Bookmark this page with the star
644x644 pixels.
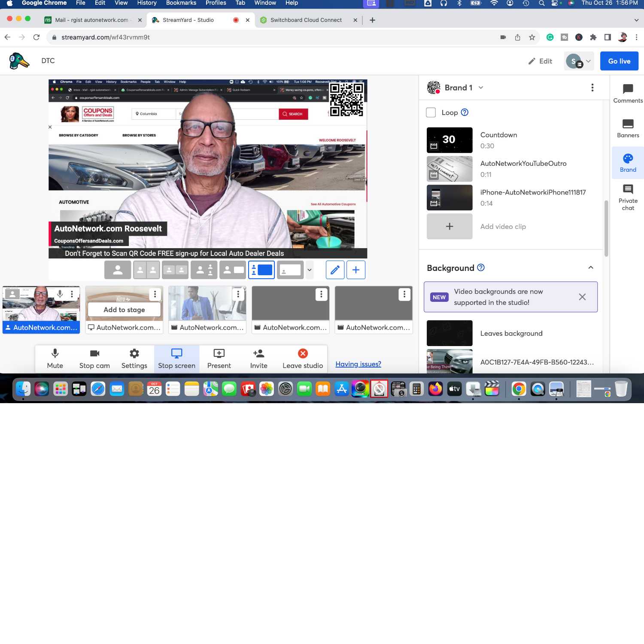pyautogui.click(x=532, y=37)
